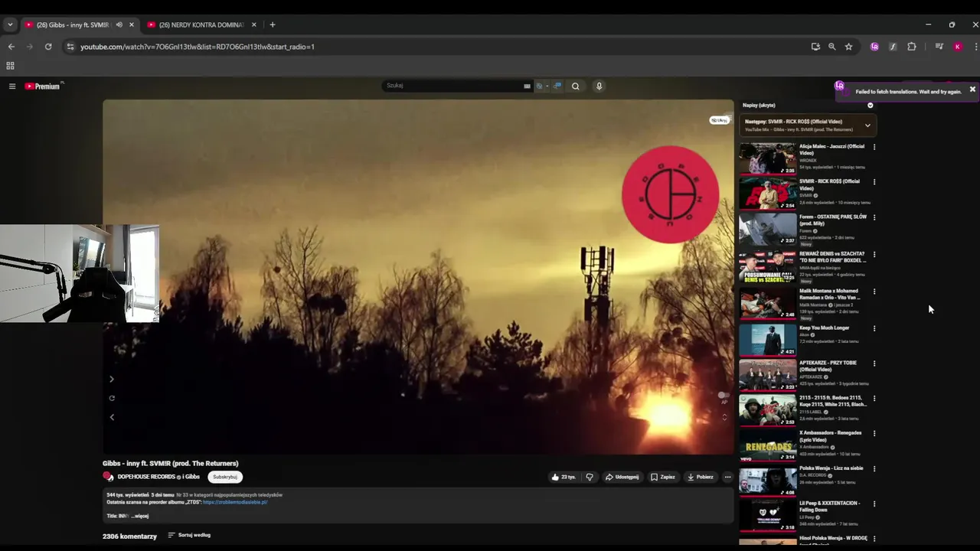Open Forem - OSTATNIE PARĘ SŁÓW title
The height and width of the screenshot is (551, 980).
(833, 220)
